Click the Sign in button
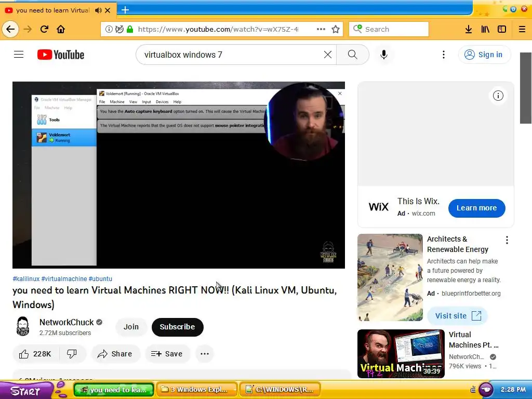The height and width of the screenshot is (399, 532). coord(484,55)
